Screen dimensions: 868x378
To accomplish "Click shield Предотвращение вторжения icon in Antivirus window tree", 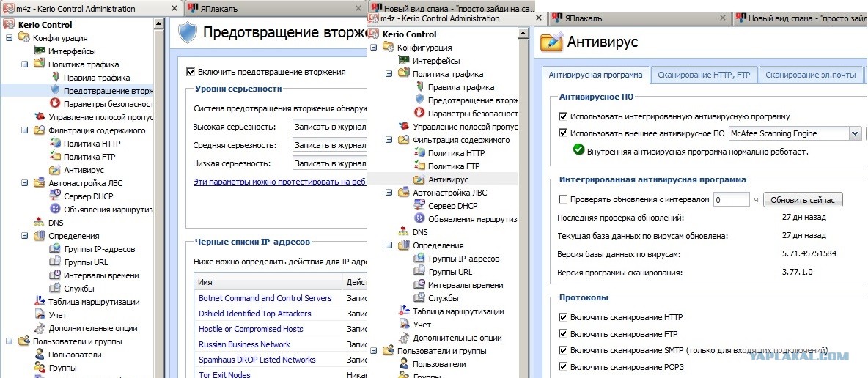I will point(419,100).
